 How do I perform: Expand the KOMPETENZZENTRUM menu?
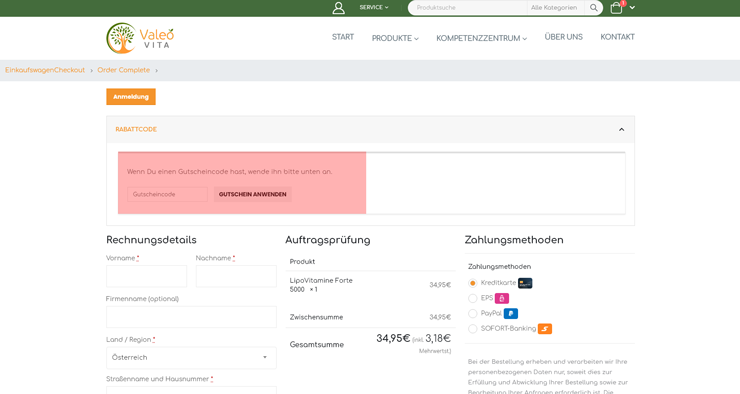click(481, 38)
